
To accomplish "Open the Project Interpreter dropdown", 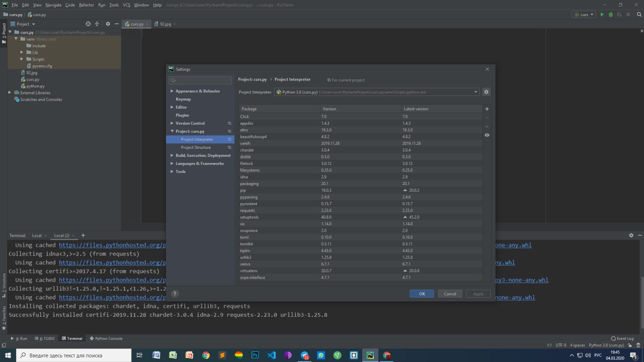I will (x=376, y=92).
